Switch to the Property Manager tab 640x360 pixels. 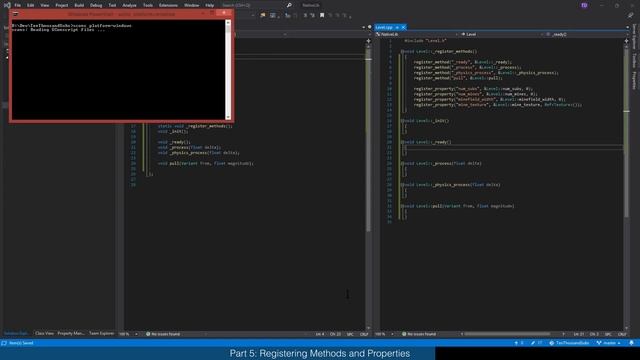click(71, 333)
